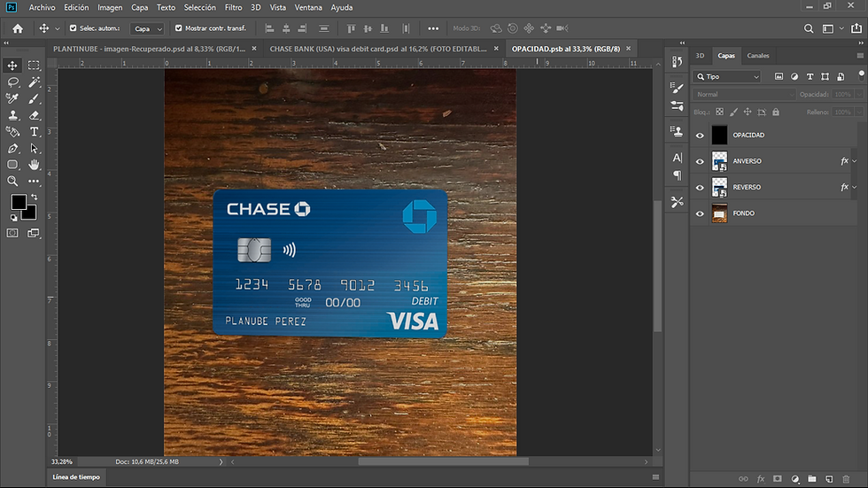Swap foreground and background colors
868x488 pixels.
(35, 197)
